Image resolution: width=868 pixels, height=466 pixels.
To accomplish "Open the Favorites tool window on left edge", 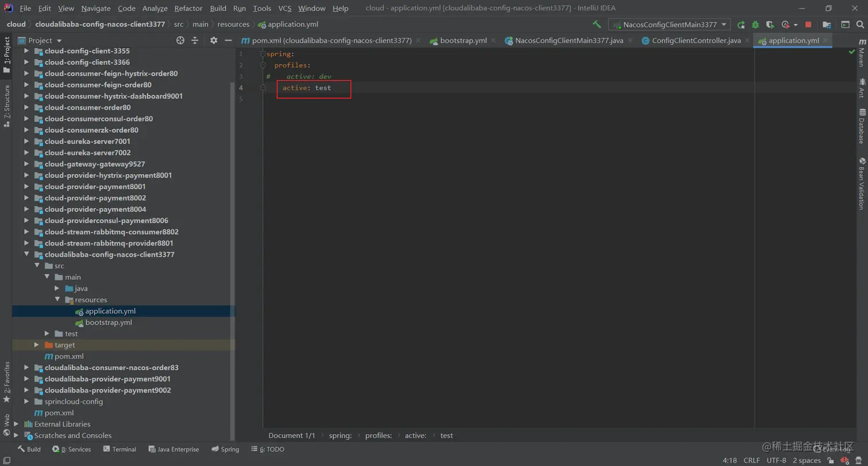I will [x=6, y=382].
